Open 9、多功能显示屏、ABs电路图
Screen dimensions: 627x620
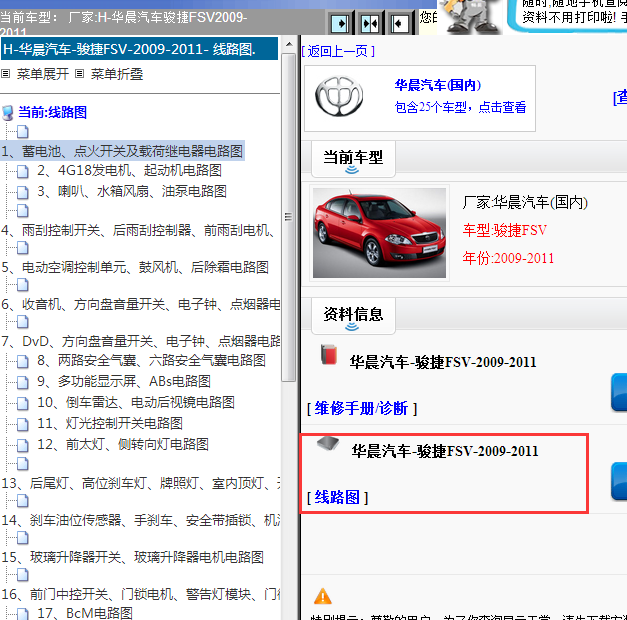124,382
